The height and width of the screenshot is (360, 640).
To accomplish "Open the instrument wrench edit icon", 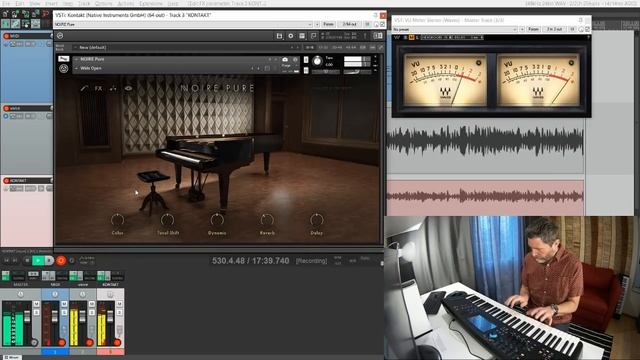I will coord(84,88).
